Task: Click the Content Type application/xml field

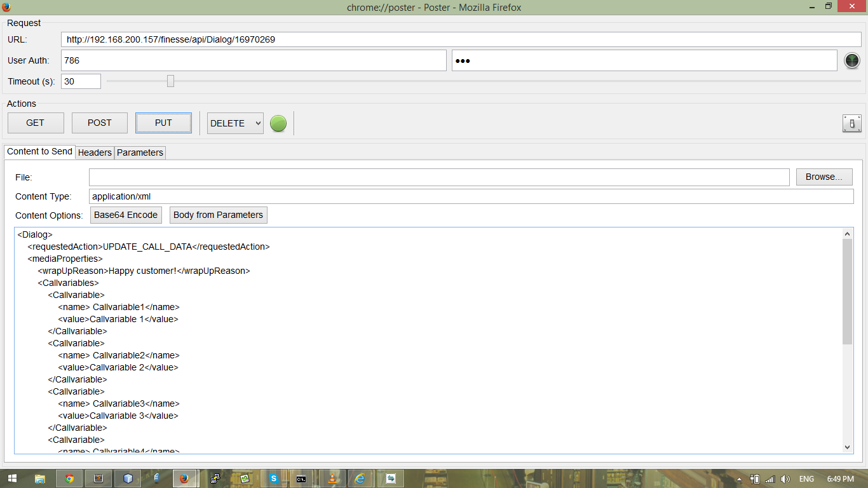Action: (x=471, y=196)
